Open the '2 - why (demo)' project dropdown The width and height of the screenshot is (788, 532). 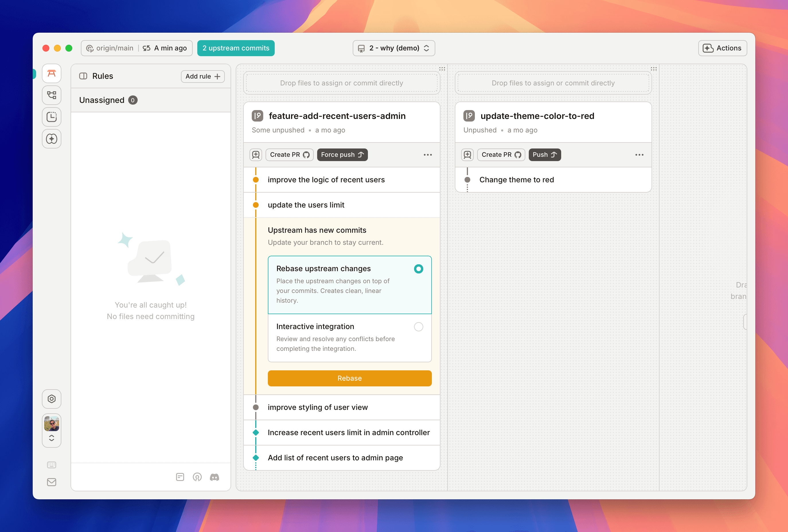click(x=394, y=48)
